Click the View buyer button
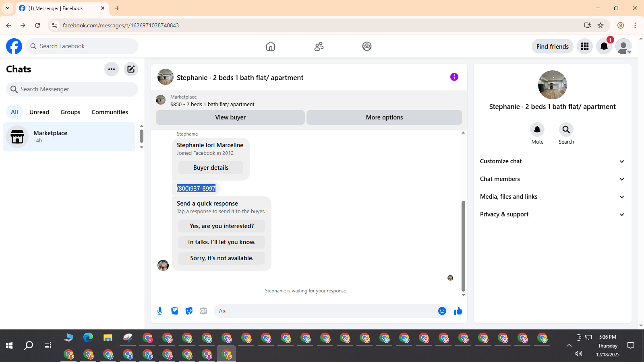 pyautogui.click(x=230, y=117)
